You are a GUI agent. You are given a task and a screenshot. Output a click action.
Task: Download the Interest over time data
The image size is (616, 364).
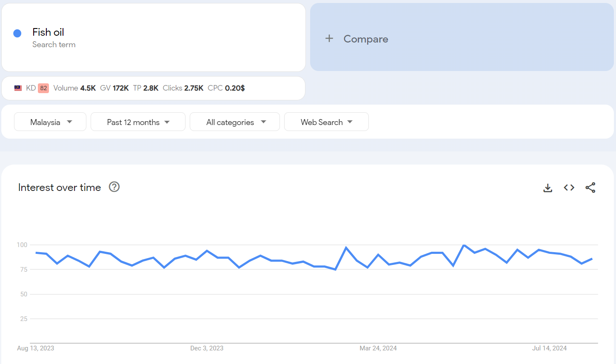548,188
